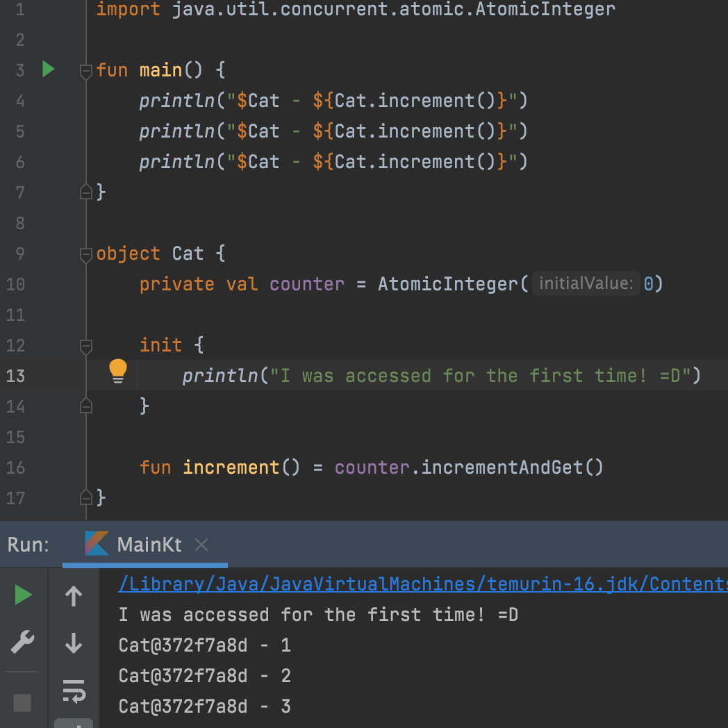The height and width of the screenshot is (728, 728).
Task: Click the Kotlin icon in the MainKt tab
Action: pyautogui.click(x=97, y=545)
